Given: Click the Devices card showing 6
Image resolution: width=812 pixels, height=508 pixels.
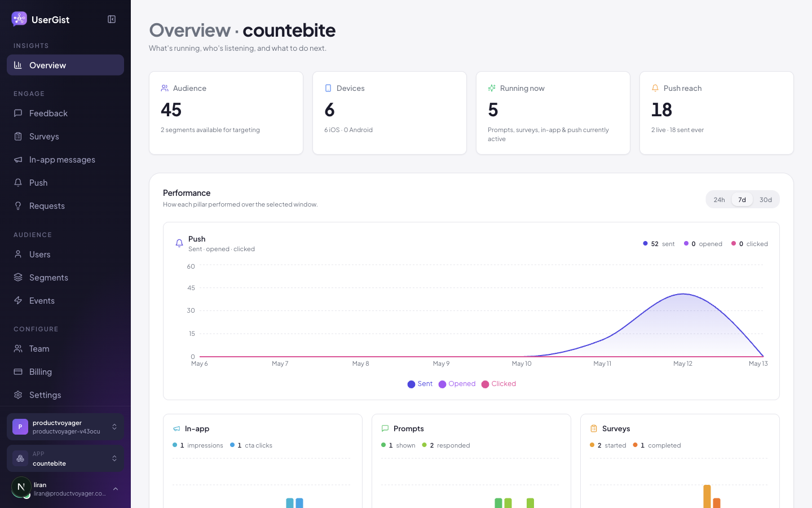Looking at the screenshot, I should [390, 113].
